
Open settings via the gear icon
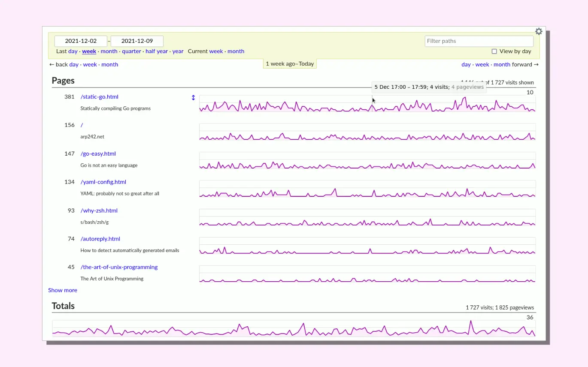[x=539, y=31]
